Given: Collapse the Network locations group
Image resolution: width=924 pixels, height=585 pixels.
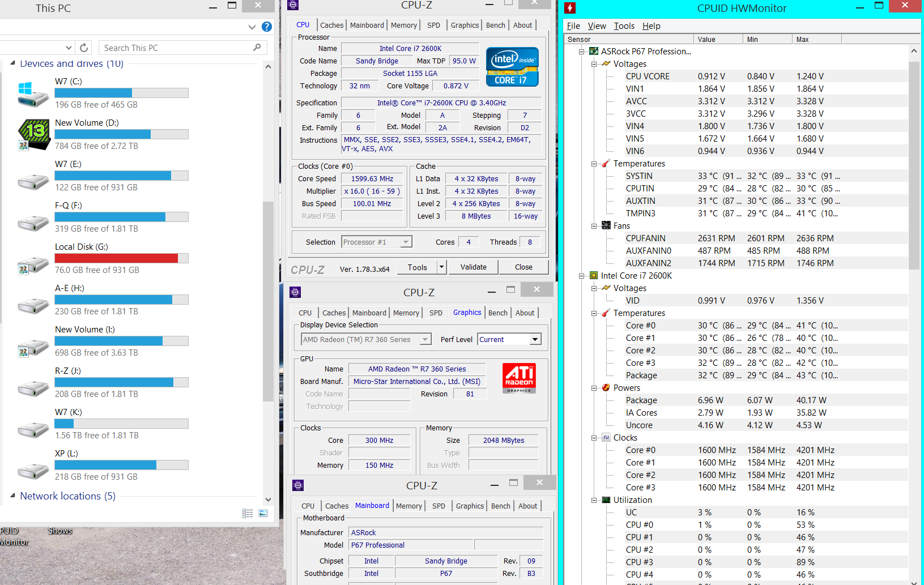Looking at the screenshot, I should pyautogui.click(x=12, y=496).
